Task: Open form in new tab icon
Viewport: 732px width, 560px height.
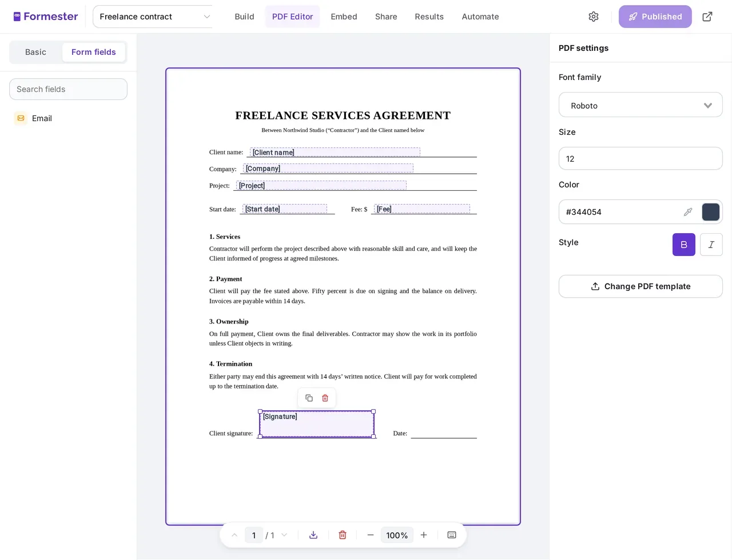Action: click(x=707, y=17)
